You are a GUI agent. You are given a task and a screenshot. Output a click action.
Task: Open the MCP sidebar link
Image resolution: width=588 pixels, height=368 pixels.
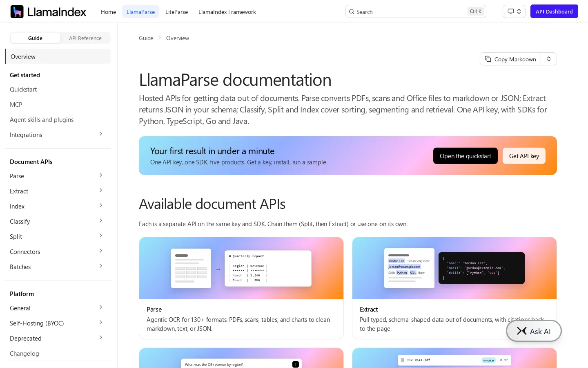tap(16, 105)
